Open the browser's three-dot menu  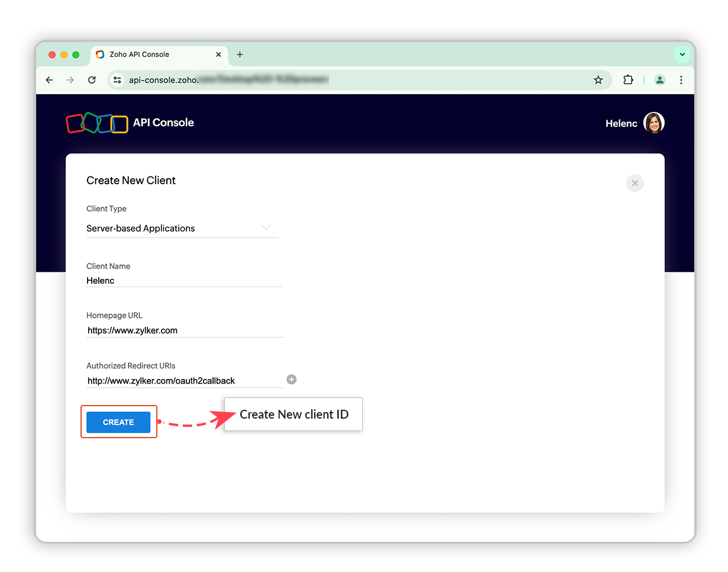(x=681, y=79)
